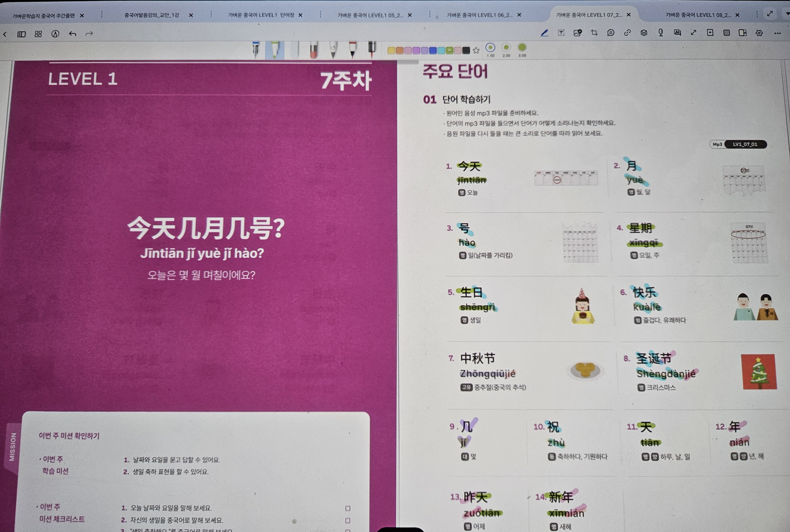Click the add page icon
This screenshot has height=532, width=790.
point(710,33)
